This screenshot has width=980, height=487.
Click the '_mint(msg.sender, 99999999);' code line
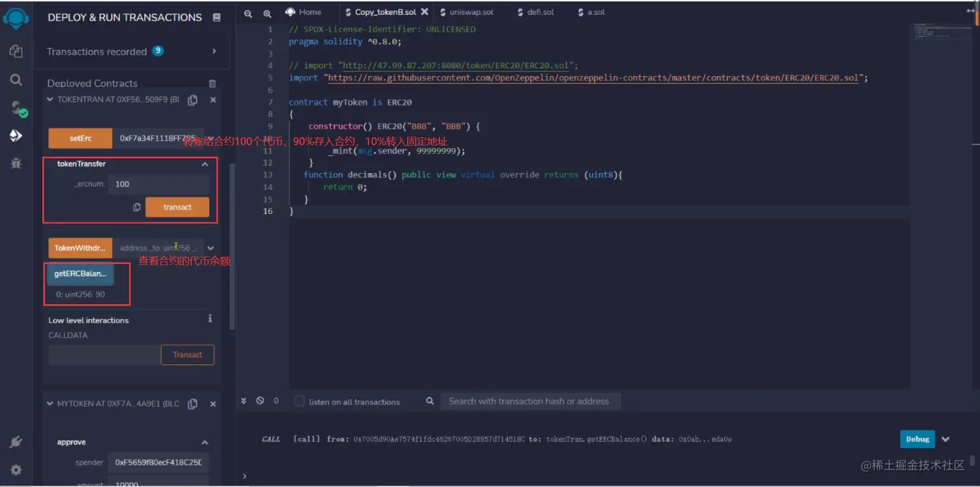(x=397, y=150)
